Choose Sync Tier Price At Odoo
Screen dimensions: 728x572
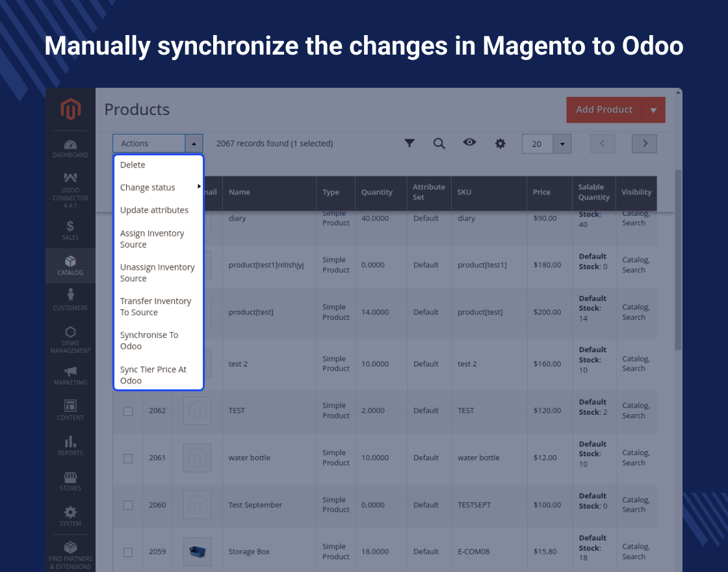point(159,374)
